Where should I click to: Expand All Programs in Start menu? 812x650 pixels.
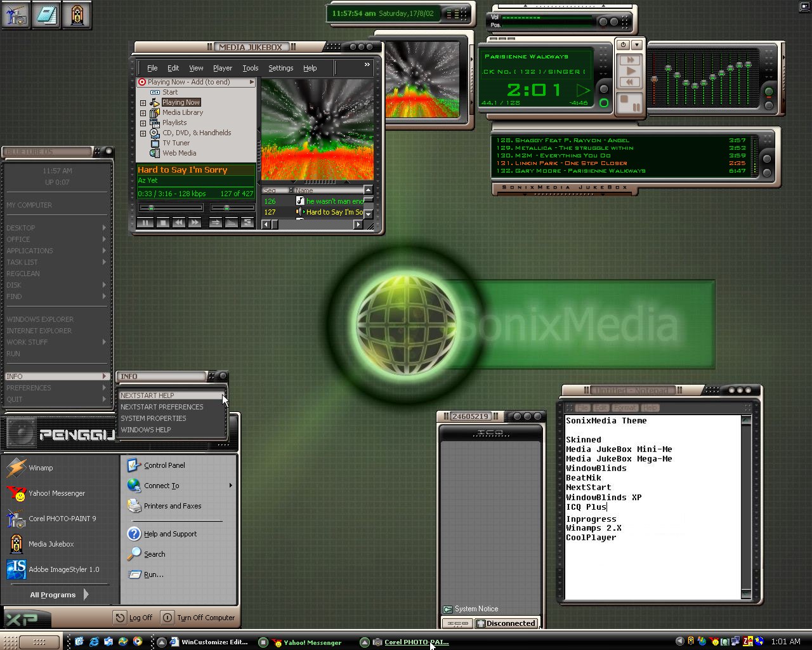[59, 595]
